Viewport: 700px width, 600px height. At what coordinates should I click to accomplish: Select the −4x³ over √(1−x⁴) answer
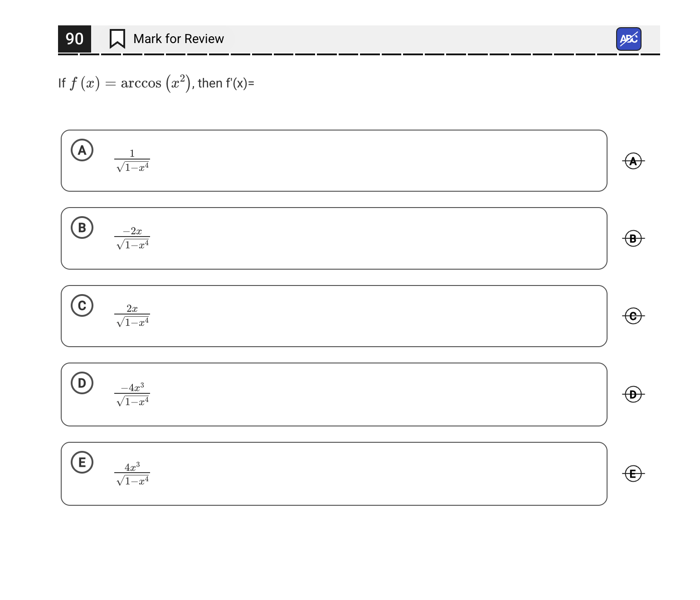tap(132, 395)
